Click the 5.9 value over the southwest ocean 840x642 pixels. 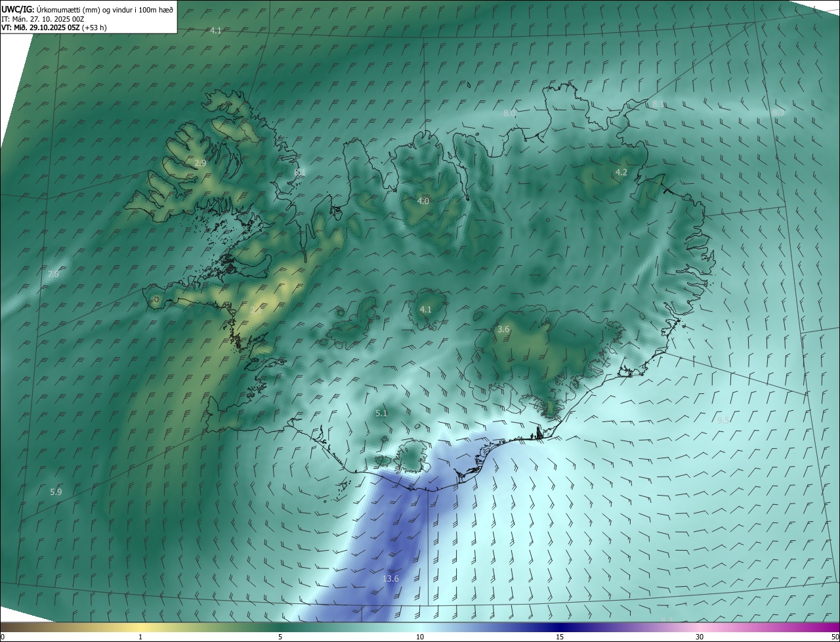(x=56, y=492)
